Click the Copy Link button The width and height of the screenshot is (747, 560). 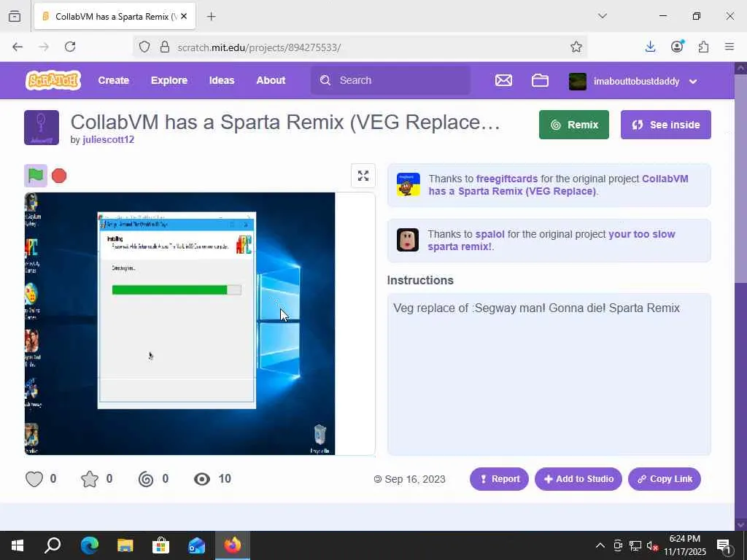pyautogui.click(x=664, y=479)
